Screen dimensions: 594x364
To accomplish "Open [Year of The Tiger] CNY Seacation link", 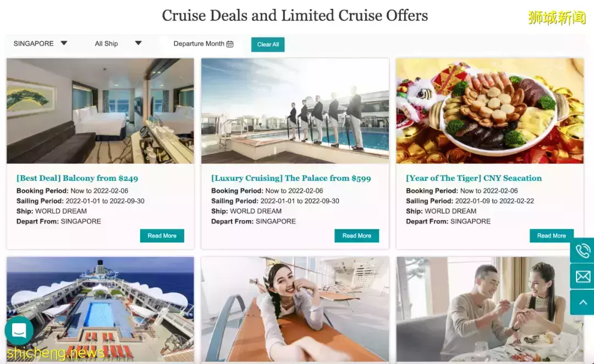I will pyautogui.click(x=474, y=178).
